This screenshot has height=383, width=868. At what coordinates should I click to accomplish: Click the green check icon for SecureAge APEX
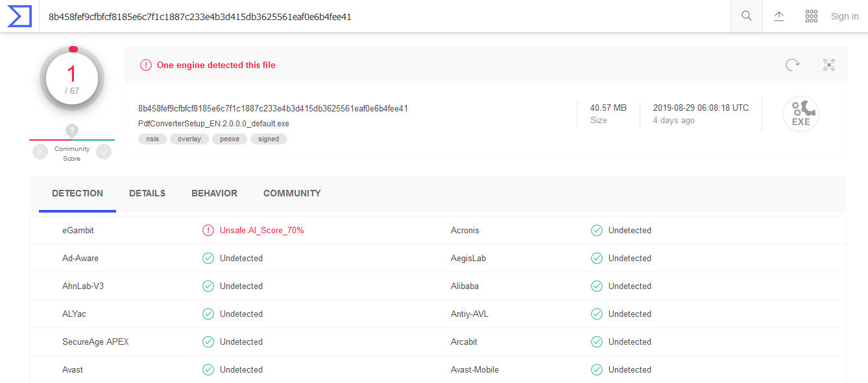click(208, 342)
